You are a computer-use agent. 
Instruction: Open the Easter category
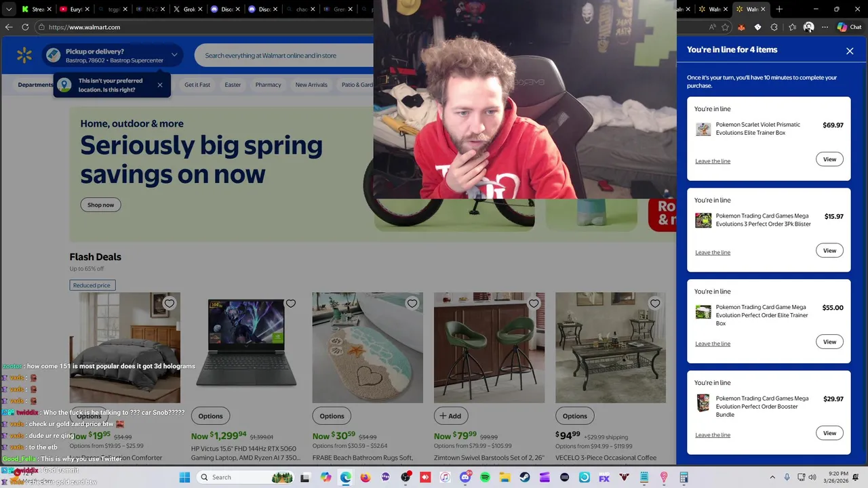[x=233, y=85]
